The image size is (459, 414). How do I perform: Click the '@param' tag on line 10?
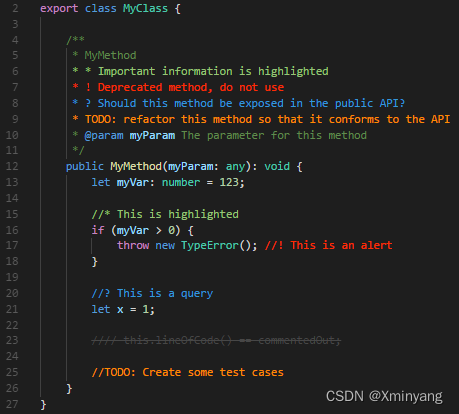point(104,135)
